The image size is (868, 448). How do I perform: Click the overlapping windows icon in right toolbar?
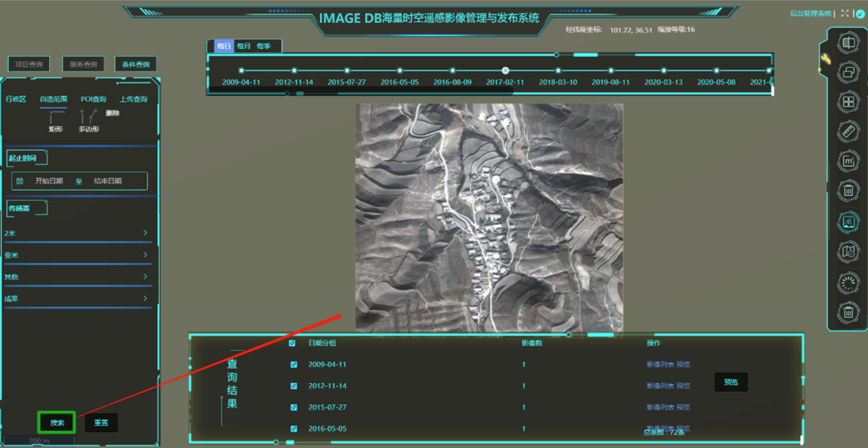click(848, 72)
